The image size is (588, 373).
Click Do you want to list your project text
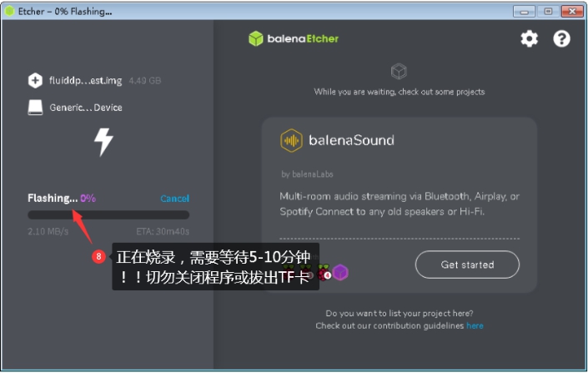pyautogui.click(x=400, y=313)
